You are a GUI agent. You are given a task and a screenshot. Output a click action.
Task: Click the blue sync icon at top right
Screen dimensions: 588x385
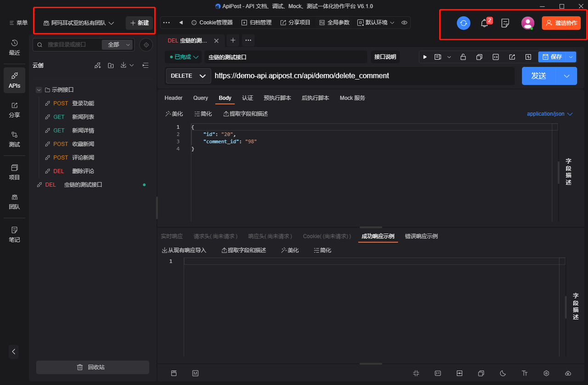(464, 23)
